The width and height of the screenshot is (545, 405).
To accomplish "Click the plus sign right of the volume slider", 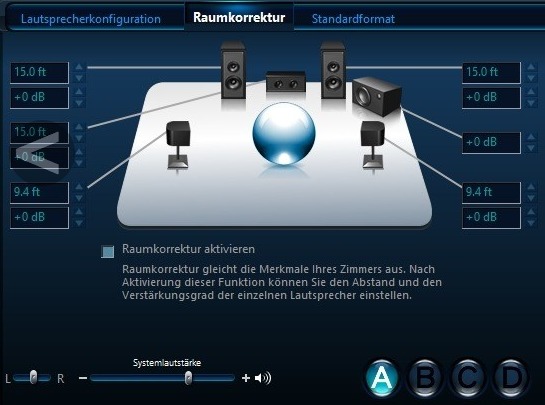I will [246, 378].
